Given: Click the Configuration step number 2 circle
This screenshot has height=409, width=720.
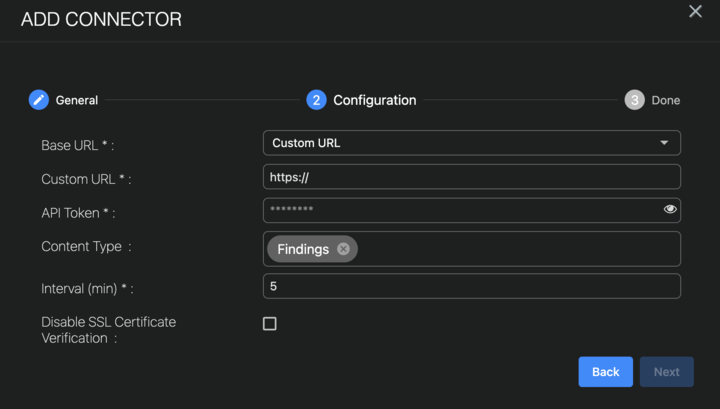Looking at the screenshot, I should click(x=316, y=100).
